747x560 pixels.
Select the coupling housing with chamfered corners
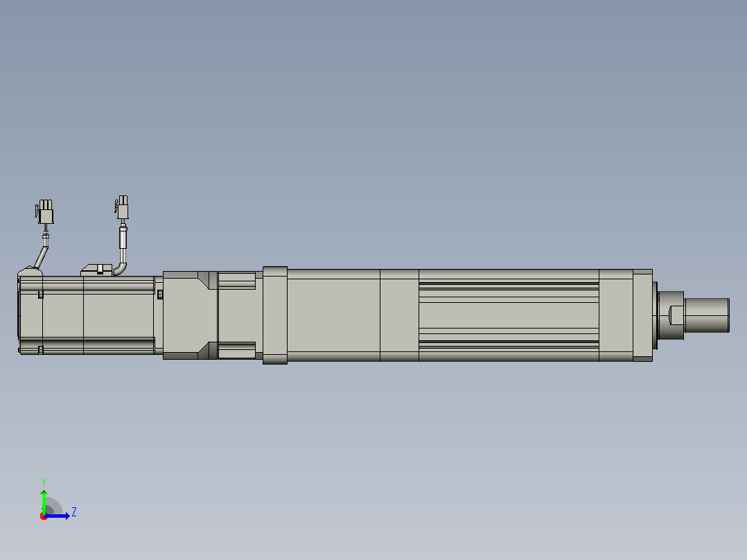pyautogui.click(x=190, y=315)
